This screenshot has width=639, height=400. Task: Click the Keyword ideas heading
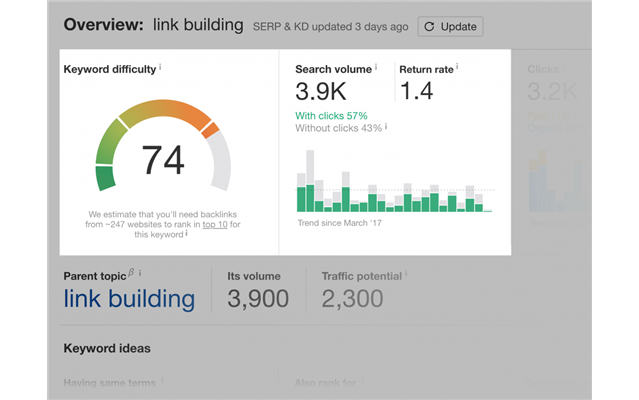pos(107,348)
